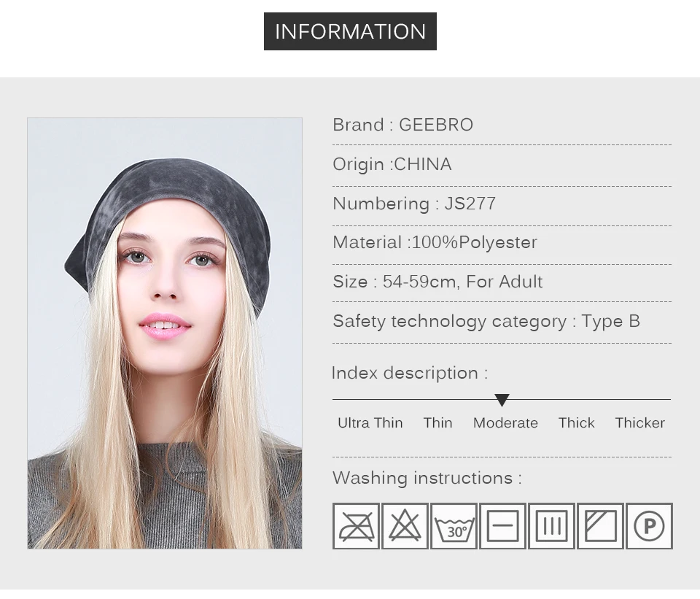Click the 'Size : 54-59cm, For Adult' line
The height and width of the screenshot is (599, 700).
pyautogui.click(x=437, y=282)
